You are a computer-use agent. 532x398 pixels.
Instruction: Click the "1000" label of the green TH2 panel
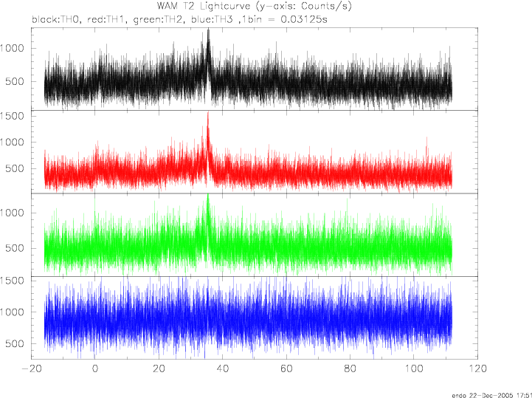12,213
